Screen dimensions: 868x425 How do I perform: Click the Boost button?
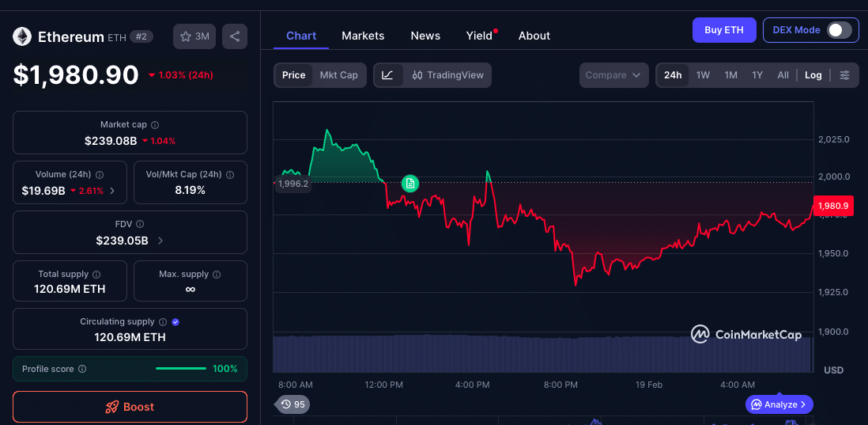coord(130,407)
